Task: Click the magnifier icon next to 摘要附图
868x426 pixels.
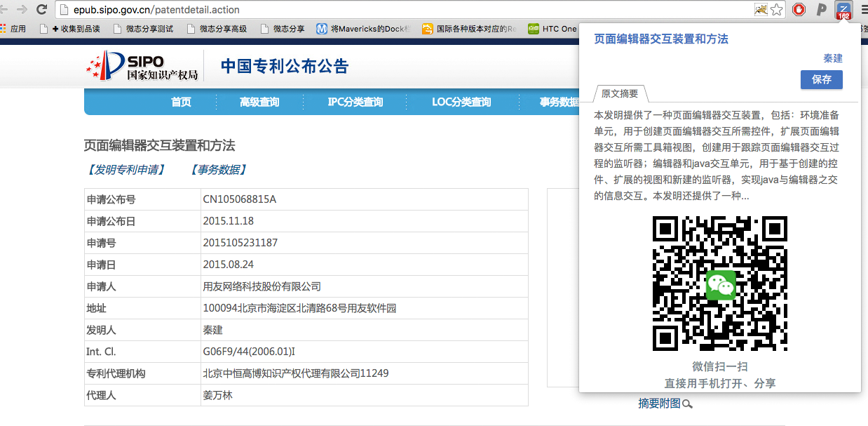Action: (687, 404)
